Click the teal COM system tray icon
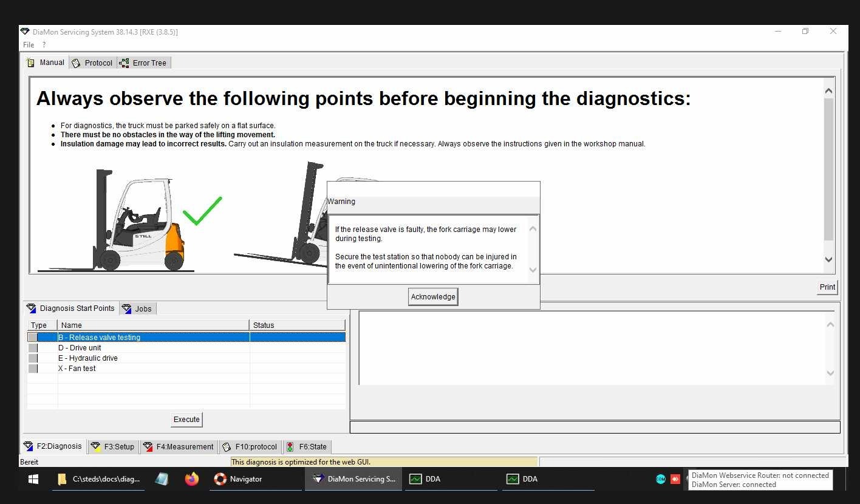This screenshot has height=504, width=860. pyautogui.click(x=661, y=479)
